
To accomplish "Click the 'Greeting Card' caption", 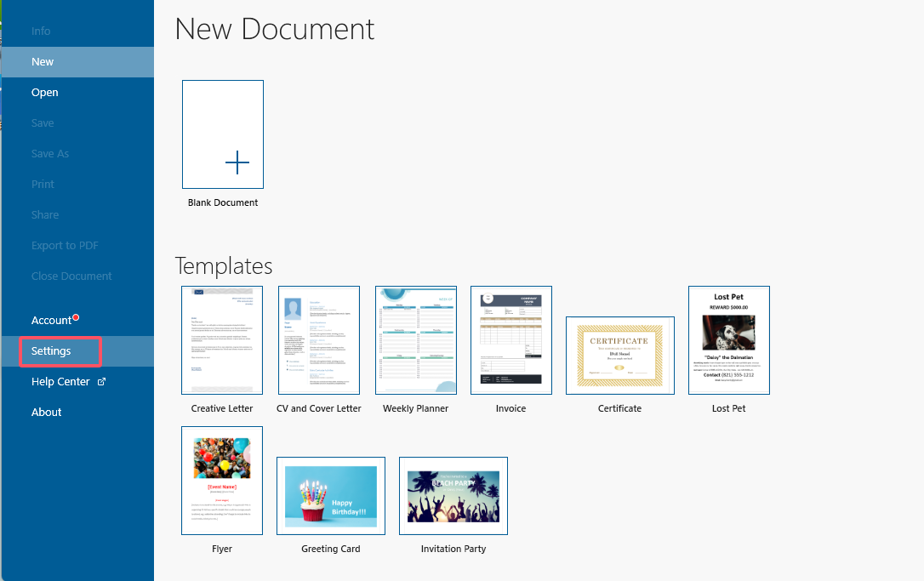I will point(331,549).
